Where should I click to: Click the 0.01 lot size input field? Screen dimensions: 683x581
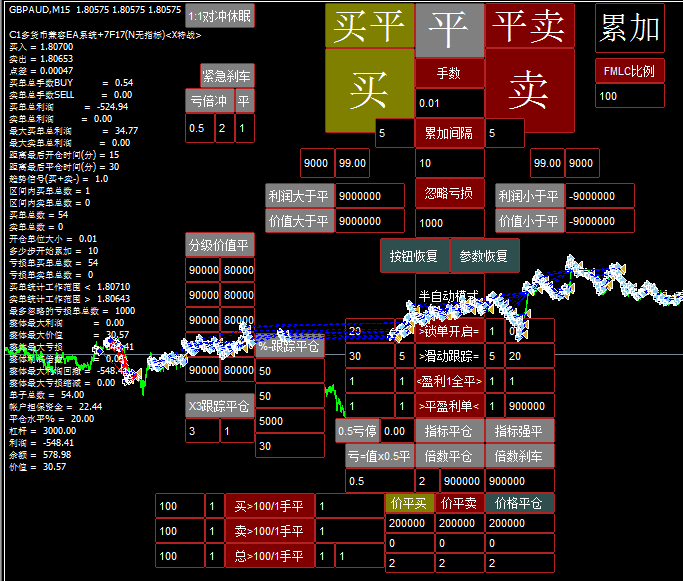pos(449,103)
